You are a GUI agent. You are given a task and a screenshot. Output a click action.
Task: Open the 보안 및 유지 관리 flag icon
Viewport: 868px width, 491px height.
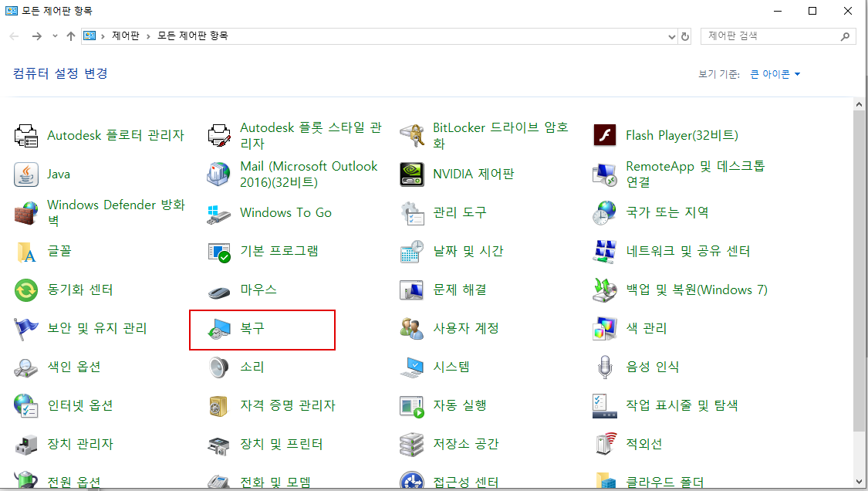(x=26, y=329)
